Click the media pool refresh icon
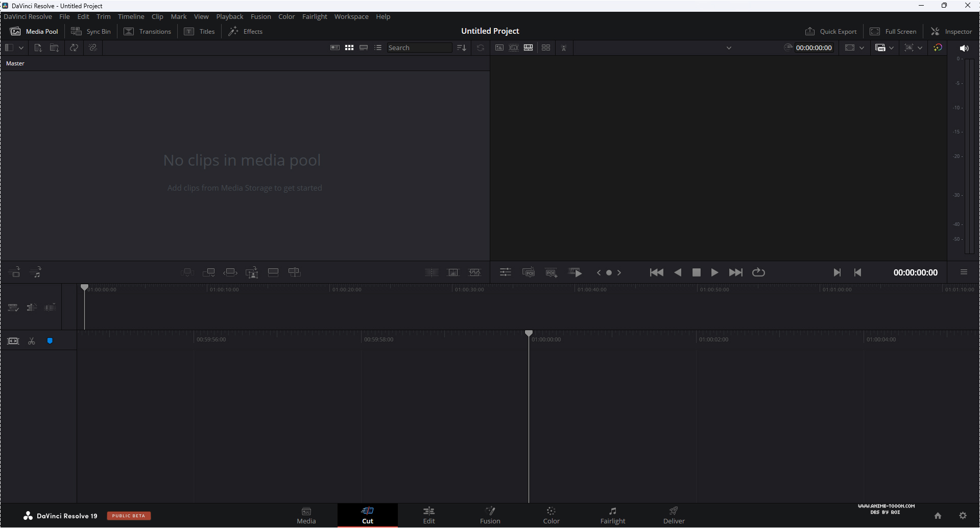 coord(481,48)
